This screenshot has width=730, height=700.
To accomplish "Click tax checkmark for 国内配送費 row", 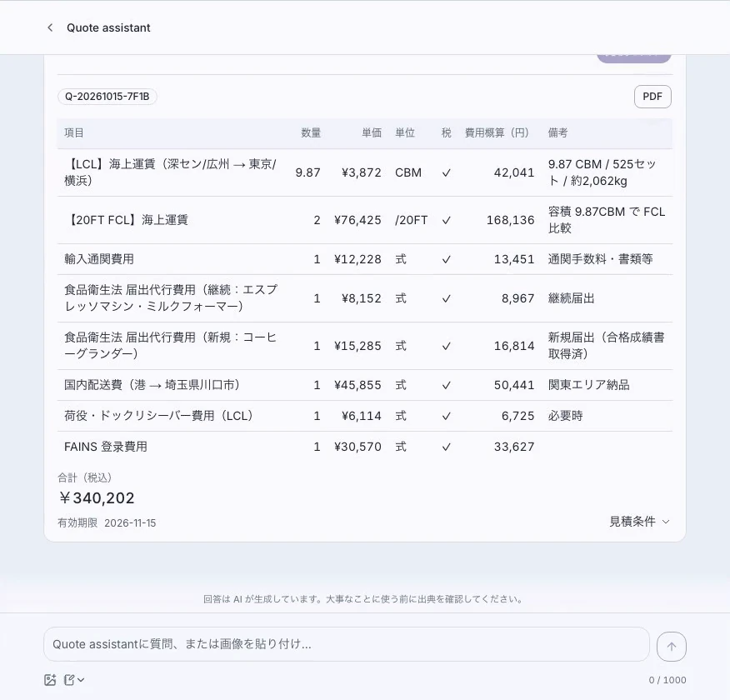I will pos(446,385).
